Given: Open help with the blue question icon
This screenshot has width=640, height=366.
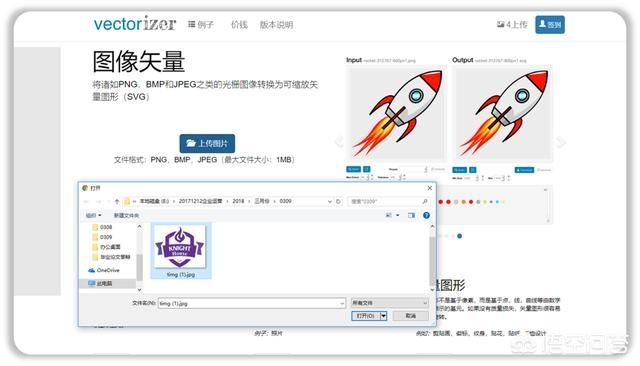Looking at the screenshot, I should pyautogui.click(x=426, y=215).
